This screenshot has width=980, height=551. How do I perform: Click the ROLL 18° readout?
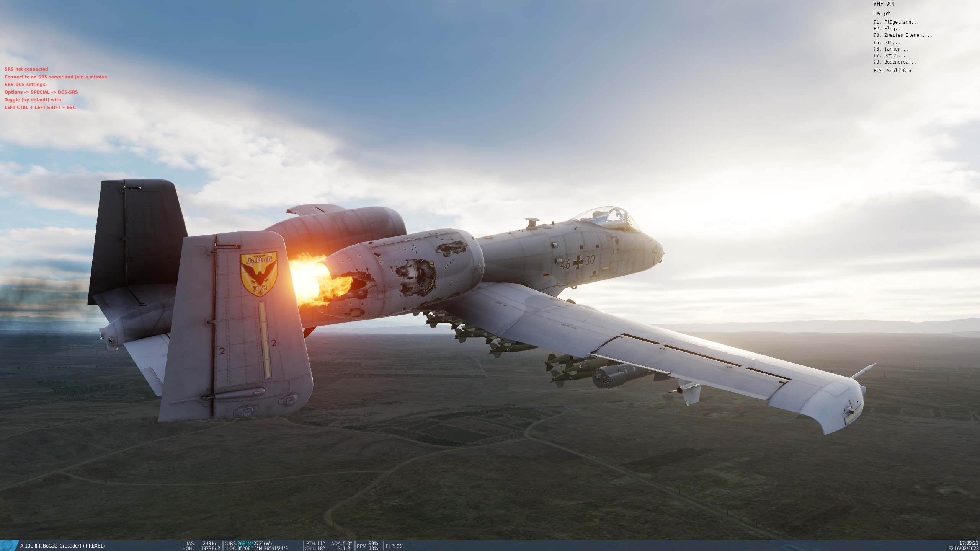[x=315, y=548]
